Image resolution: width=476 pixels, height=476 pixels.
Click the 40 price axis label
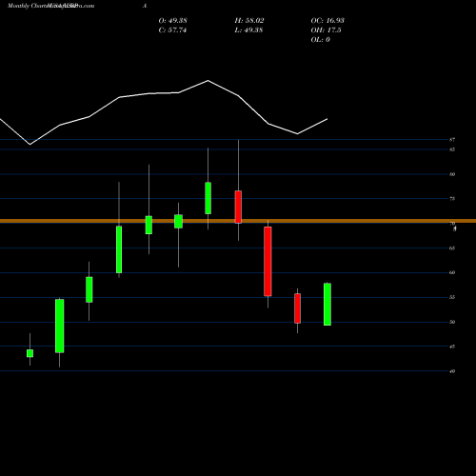click(x=452, y=371)
